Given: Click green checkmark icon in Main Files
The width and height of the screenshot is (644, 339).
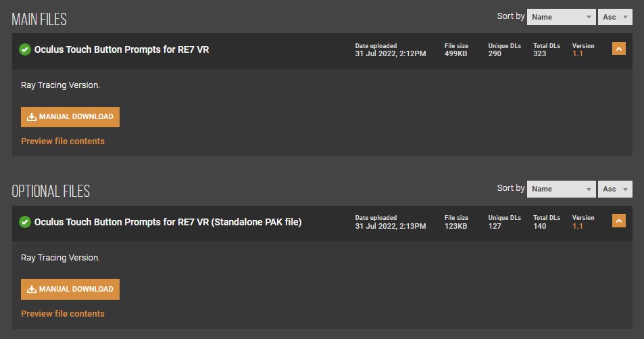Looking at the screenshot, I should click(25, 49).
